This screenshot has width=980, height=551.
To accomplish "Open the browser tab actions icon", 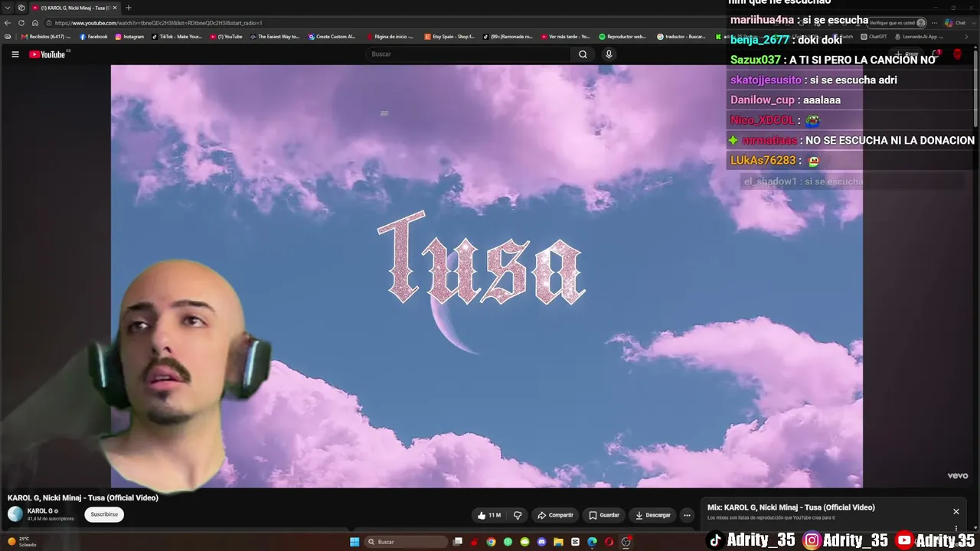I will click(21, 8).
